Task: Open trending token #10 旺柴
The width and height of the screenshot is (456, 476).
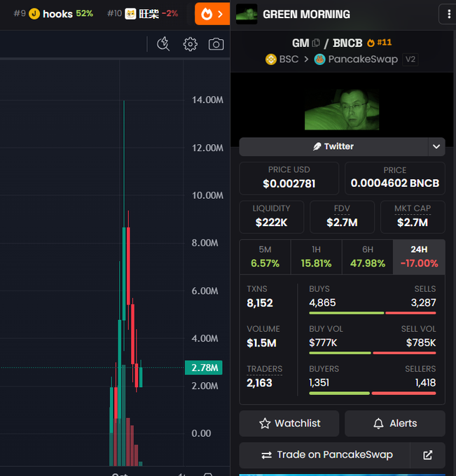Action: pos(143,14)
